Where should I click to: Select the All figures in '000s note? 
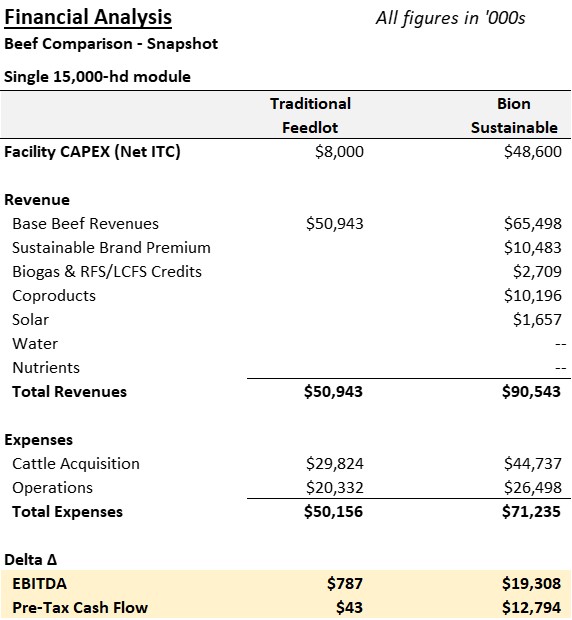[450, 18]
